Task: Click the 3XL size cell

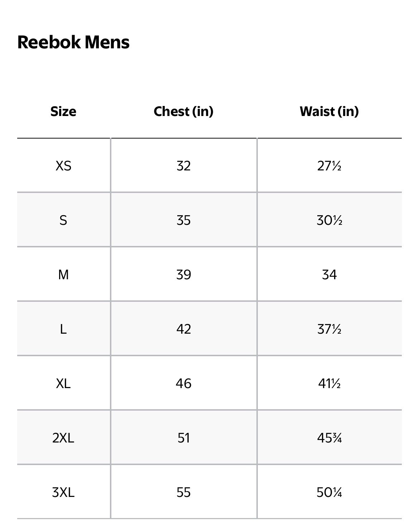Action: (x=63, y=492)
